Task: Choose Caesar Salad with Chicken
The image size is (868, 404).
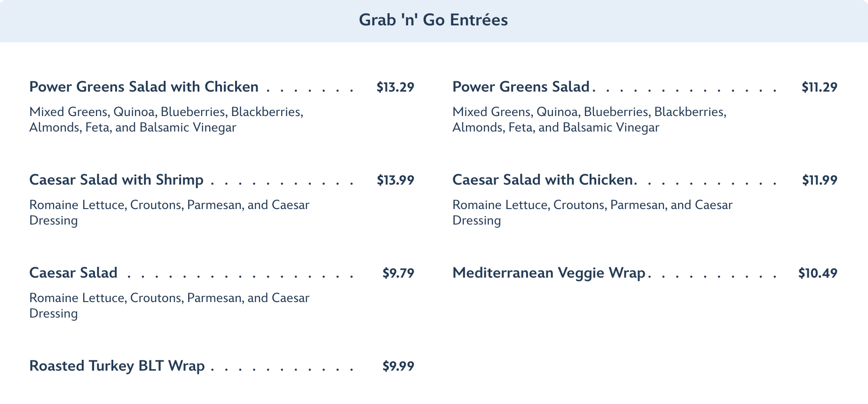Action: pyautogui.click(x=542, y=180)
